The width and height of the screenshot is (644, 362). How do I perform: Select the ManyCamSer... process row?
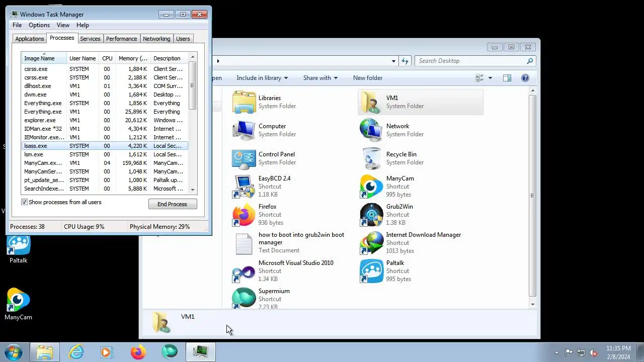tap(105, 171)
